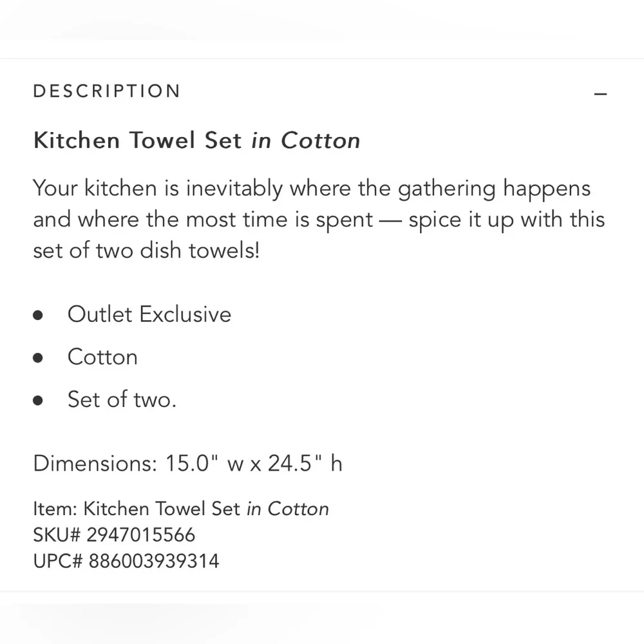The width and height of the screenshot is (644, 644).
Task: Click the SKU# 2947015566 line
Action: tap(114, 535)
